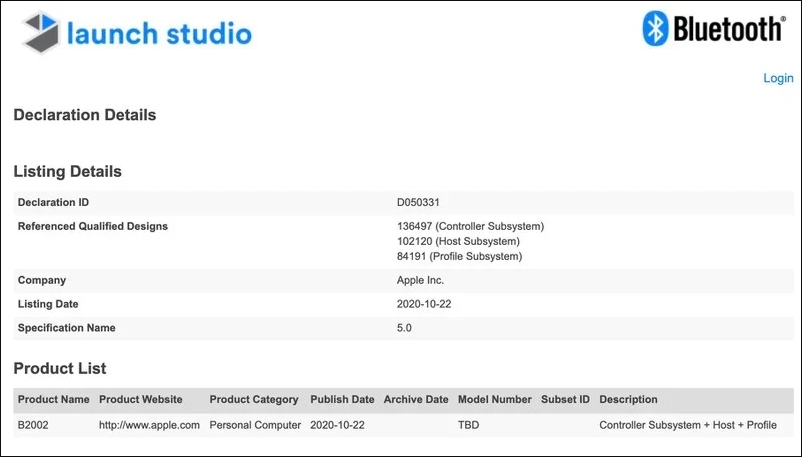
Task: Click the Publish Date column header
Action: (343, 399)
